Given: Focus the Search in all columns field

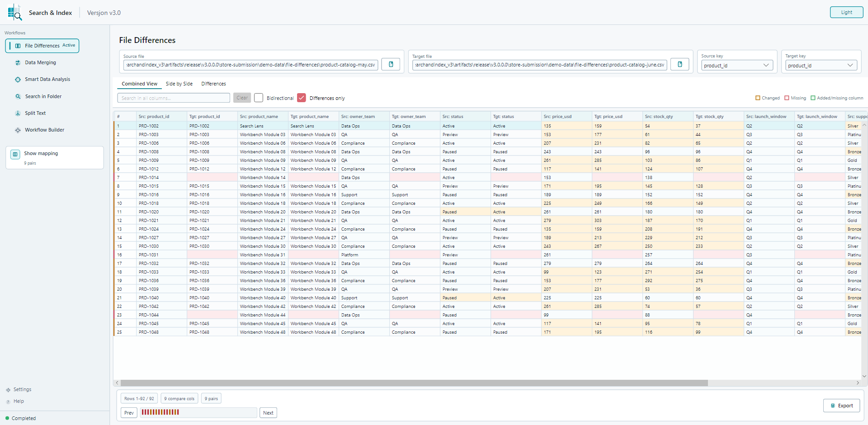Looking at the screenshot, I should [x=174, y=98].
